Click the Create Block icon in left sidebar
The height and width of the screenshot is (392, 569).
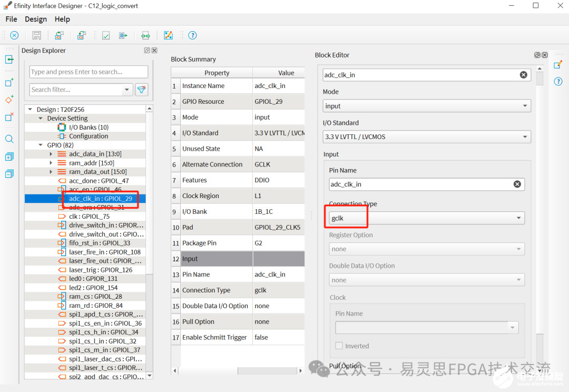pyautogui.click(x=9, y=83)
